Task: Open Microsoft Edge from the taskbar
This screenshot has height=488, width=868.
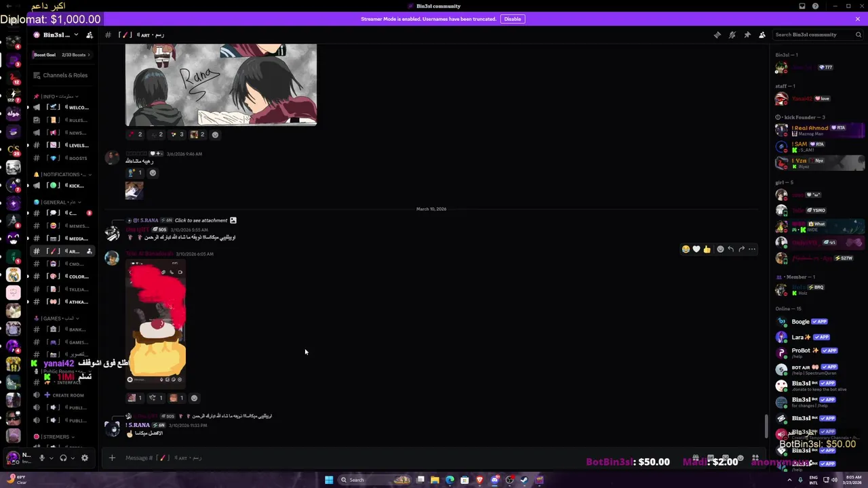Action: 450,480
